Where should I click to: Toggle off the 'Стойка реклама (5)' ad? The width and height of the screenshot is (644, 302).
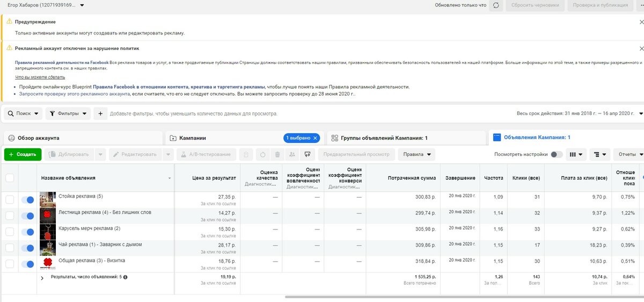click(x=27, y=200)
